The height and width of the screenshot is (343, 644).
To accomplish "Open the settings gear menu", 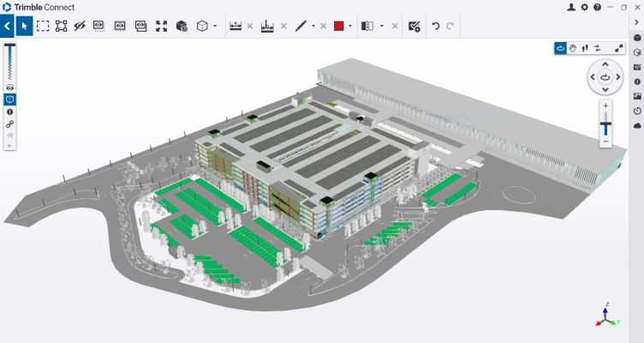I will [x=584, y=7].
